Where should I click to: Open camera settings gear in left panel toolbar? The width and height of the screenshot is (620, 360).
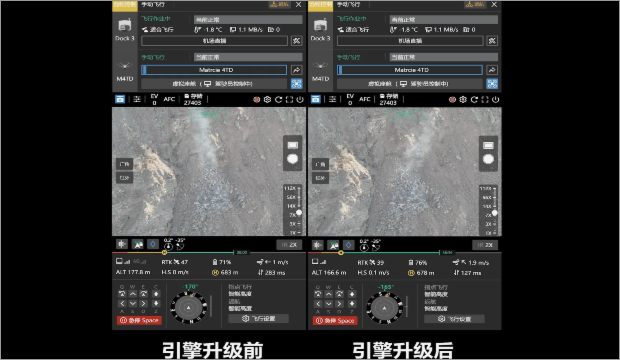pyautogui.click(x=268, y=100)
